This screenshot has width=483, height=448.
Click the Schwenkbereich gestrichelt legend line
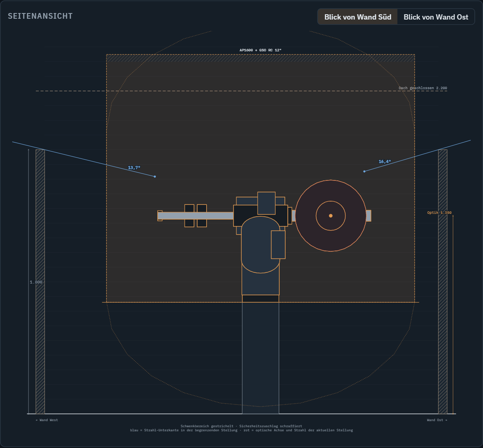click(241, 426)
